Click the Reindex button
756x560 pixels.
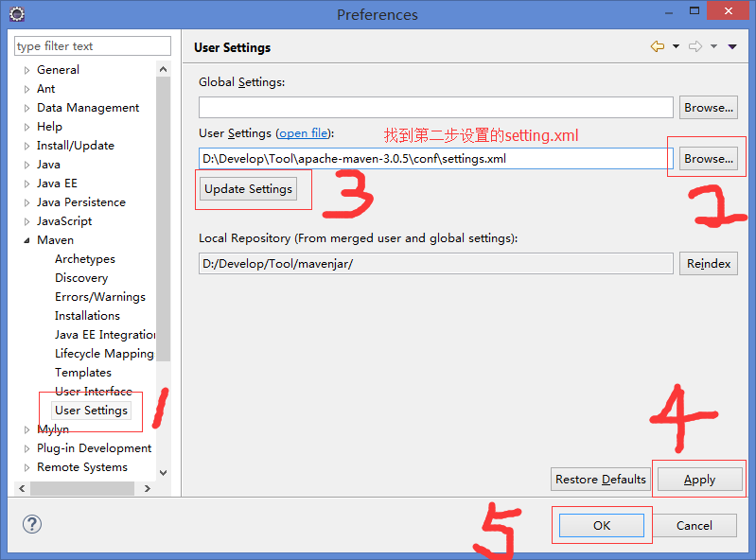(x=709, y=264)
